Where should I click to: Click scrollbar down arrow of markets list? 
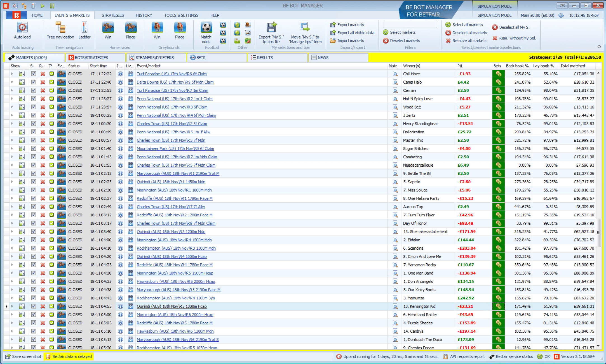[x=598, y=346]
